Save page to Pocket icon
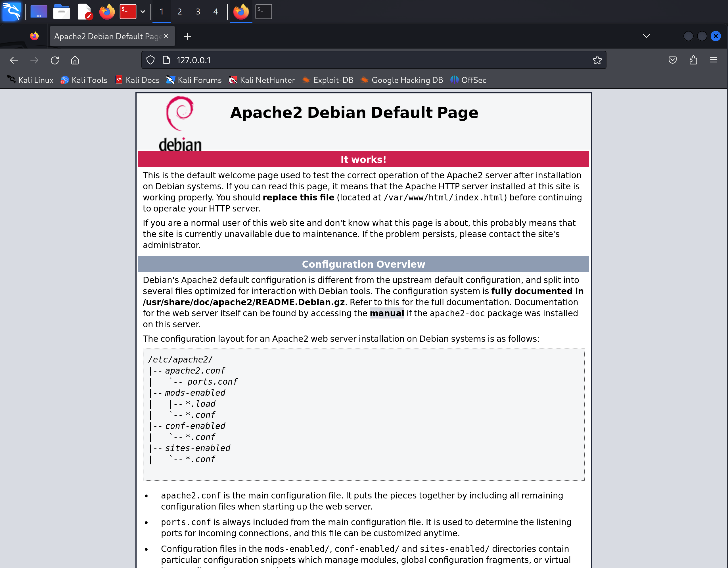728x568 pixels. tap(672, 60)
